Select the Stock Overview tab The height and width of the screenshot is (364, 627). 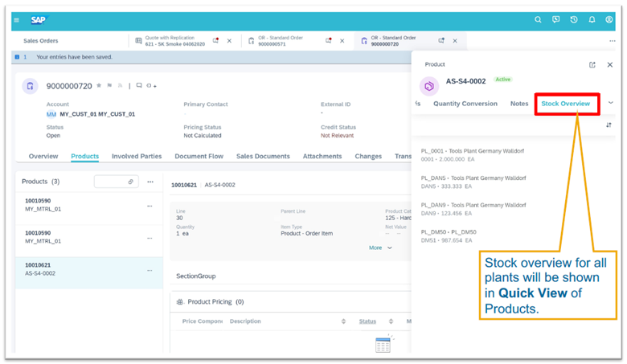[x=565, y=104]
